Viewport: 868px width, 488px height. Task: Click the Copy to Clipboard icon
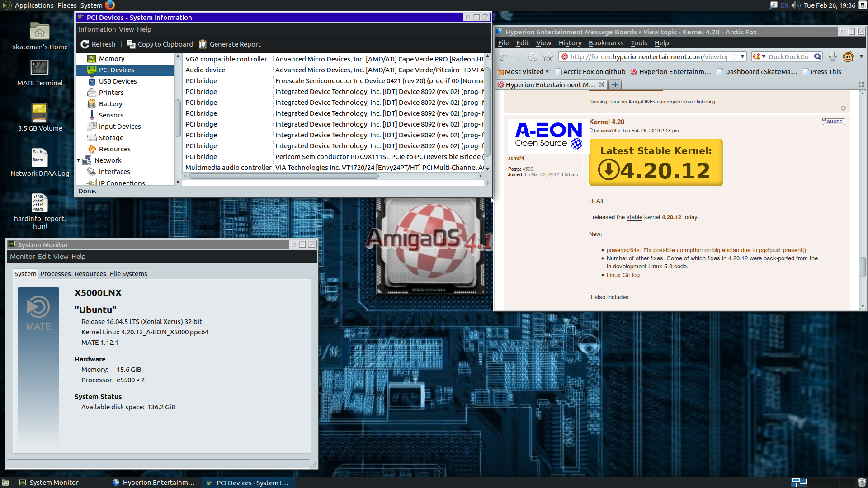point(131,44)
